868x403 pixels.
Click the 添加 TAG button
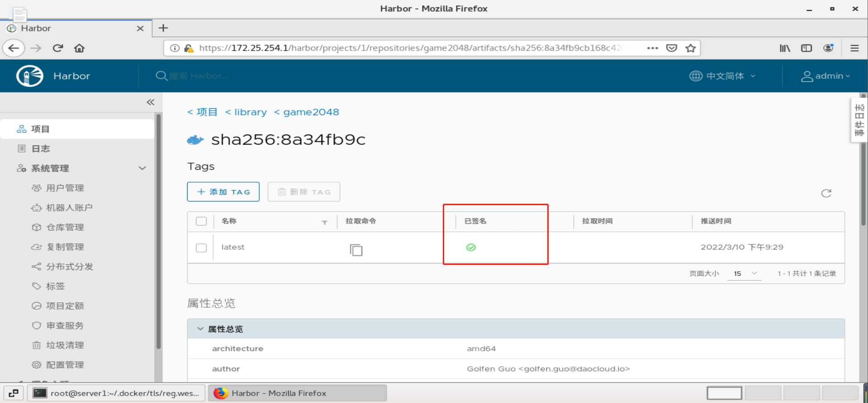pos(223,192)
